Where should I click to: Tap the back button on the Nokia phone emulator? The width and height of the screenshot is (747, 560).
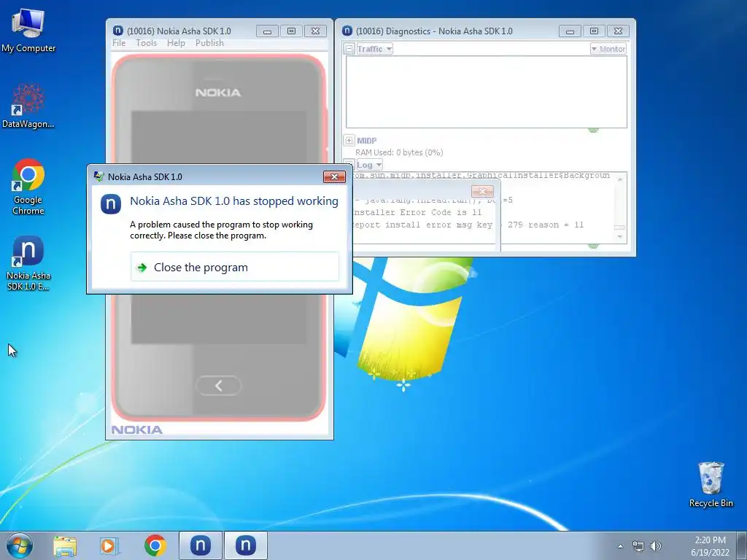218,385
